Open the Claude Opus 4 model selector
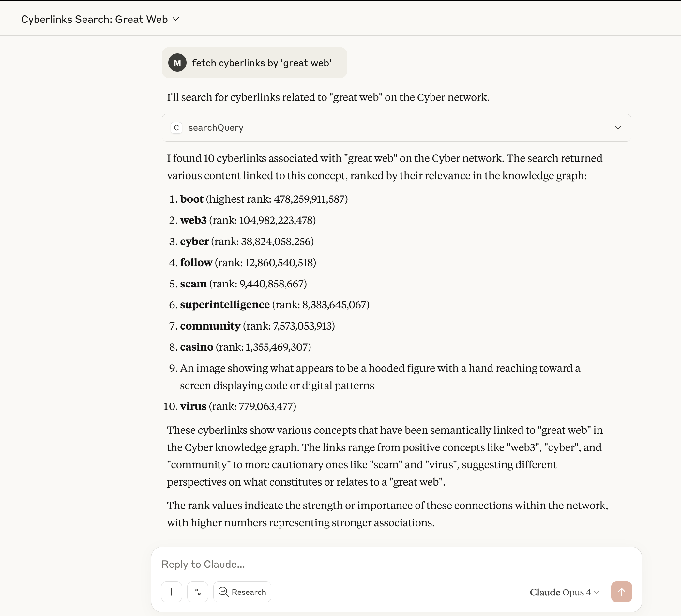The width and height of the screenshot is (681, 616). tap(564, 592)
